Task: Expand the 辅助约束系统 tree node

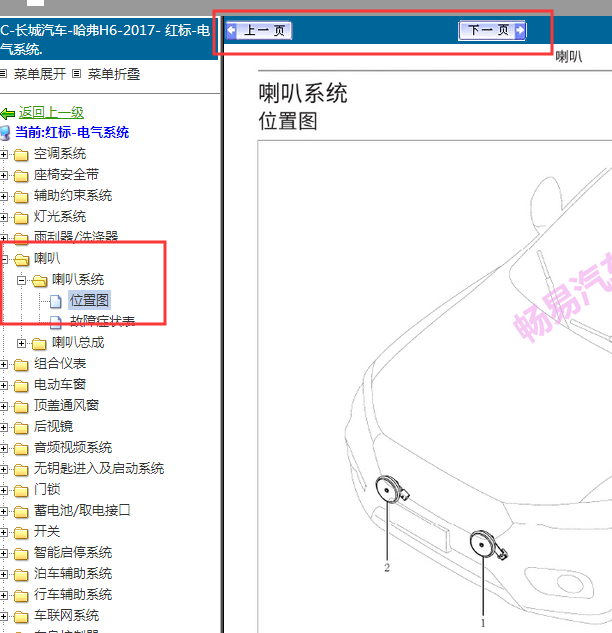Action: 4,196
